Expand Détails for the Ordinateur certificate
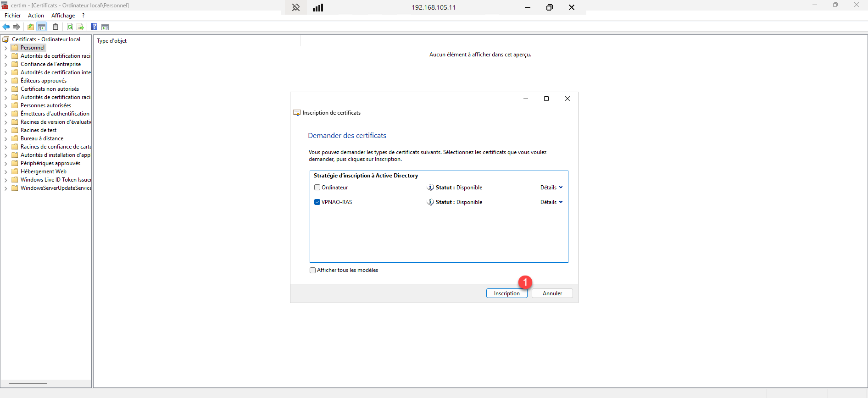The height and width of the screenshot is (398, 868). [x=551, y=188]
